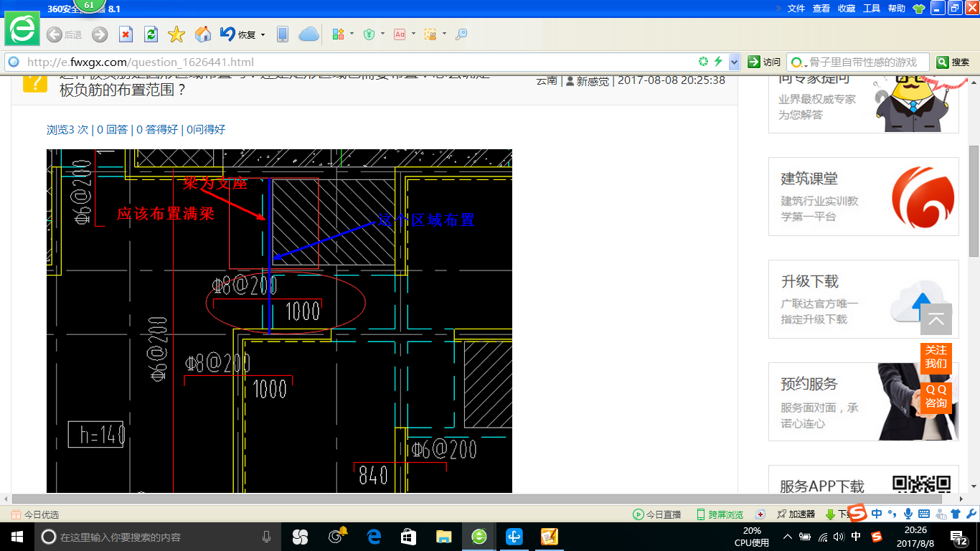Click the green shirt skin icon in title bar

(x=919, y=9)
